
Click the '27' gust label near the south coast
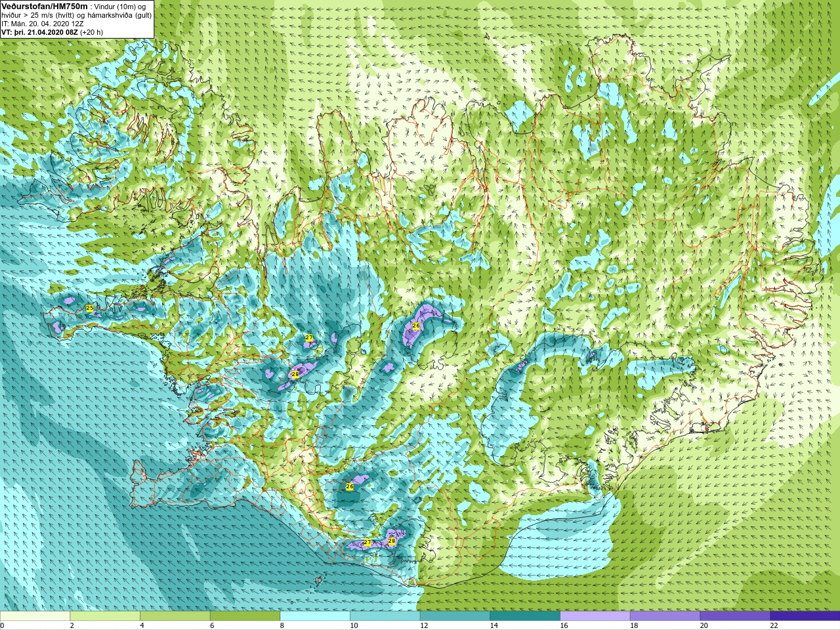coord(367,543)
